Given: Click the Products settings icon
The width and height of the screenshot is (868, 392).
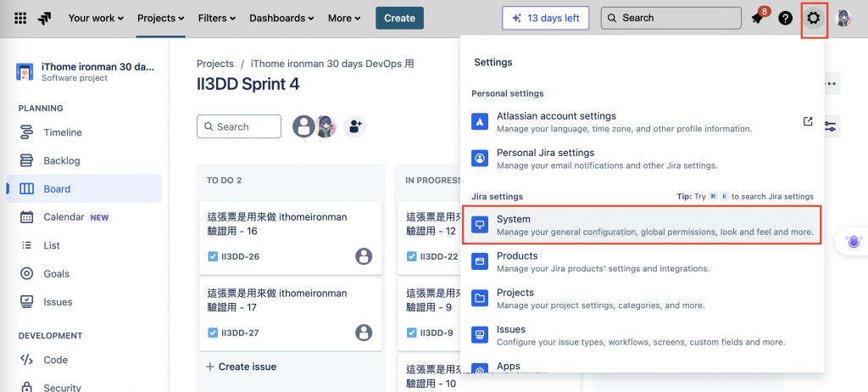Looking at the screenshot, I should click(x=480, y=261).
